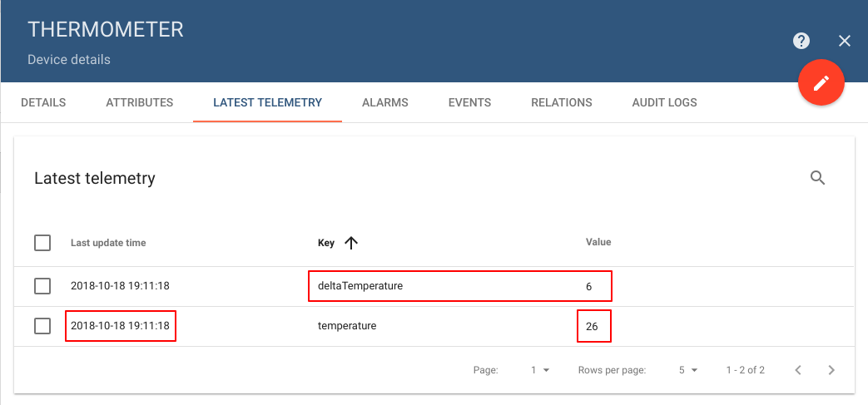Go to the previous telemetry page
Screen dimensions: 868x405
click(797, 370)
